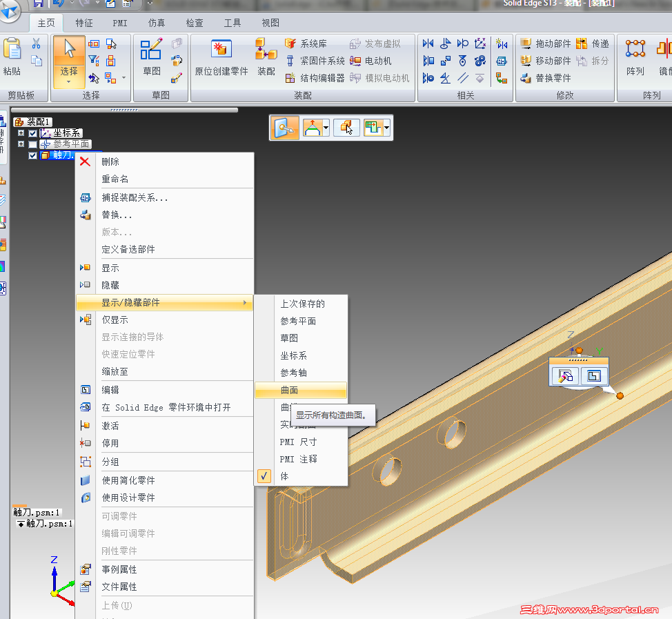Image resolution: width=672 pixels, height=619 pixels.
Task: Select Reference Axes (参考轴) in submenu
Action: point(300,373)
